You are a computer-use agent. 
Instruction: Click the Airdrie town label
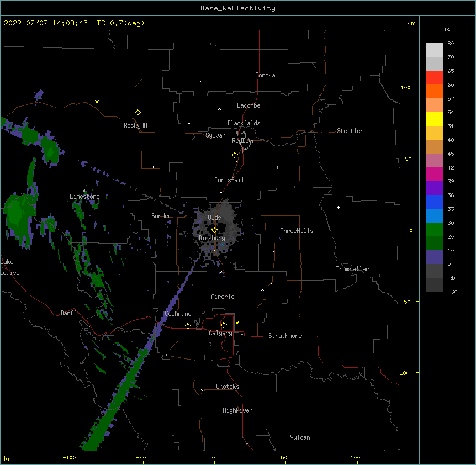click(223, 297)
